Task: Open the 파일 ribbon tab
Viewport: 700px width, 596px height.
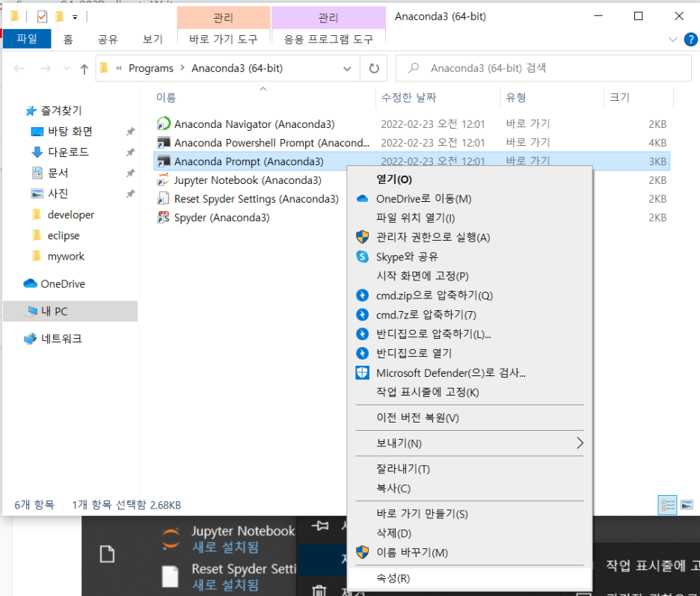Action: (x=27, y=39)
